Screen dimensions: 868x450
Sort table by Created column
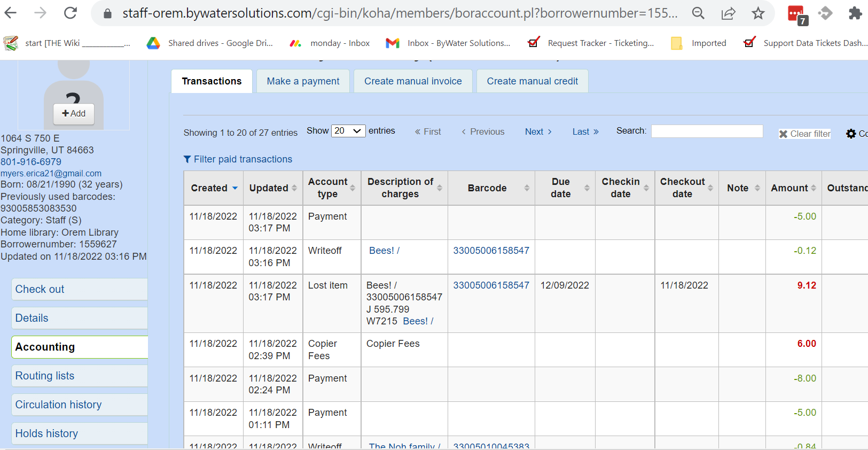coord(214,188)
